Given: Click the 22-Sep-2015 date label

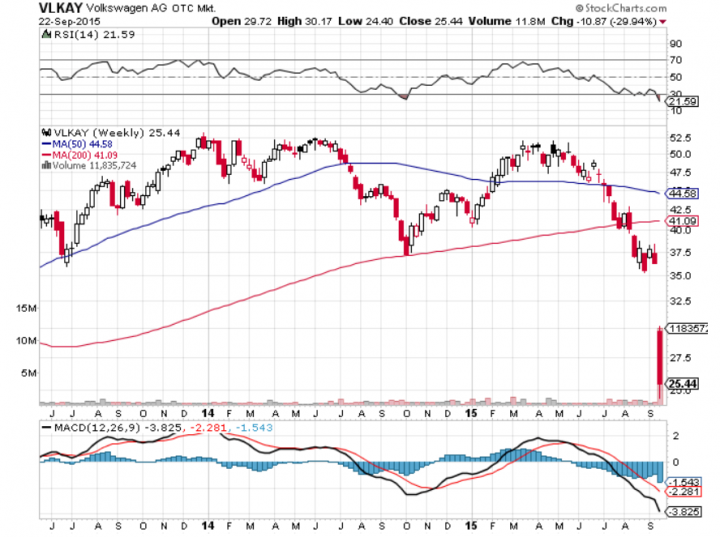Looking at the screenshot, I should coord(69,22).
